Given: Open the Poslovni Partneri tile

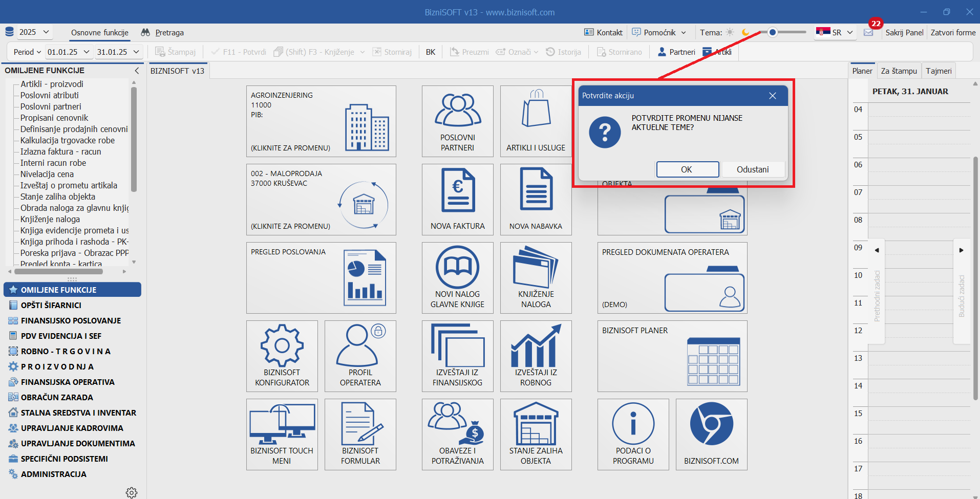Looking at the screenshot, I should pos(458,121).
